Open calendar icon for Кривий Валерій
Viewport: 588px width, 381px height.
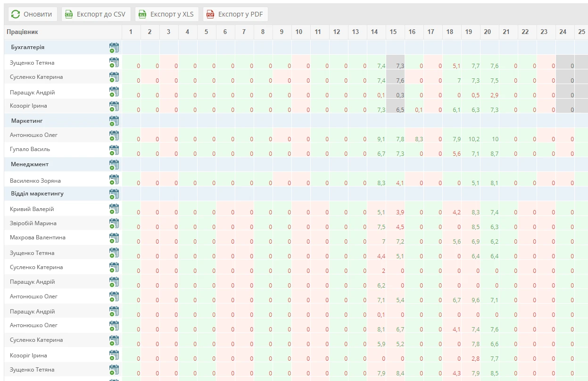click(x=114, y=209)
